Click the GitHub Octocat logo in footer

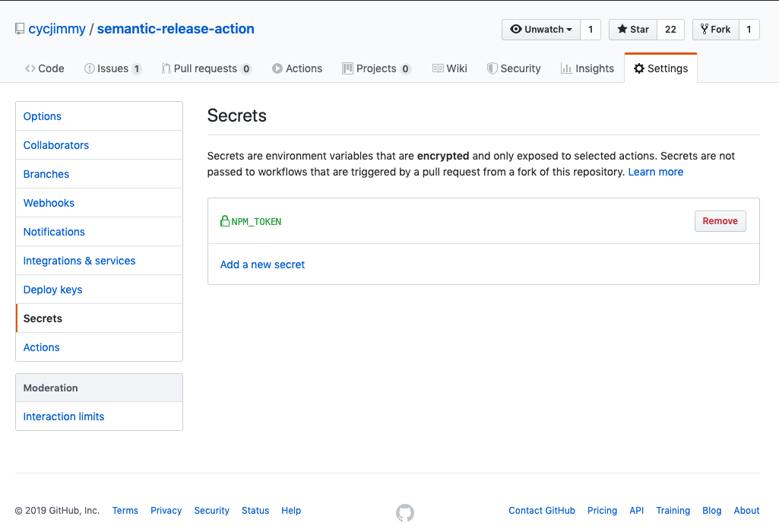click(x=405, y=513)
